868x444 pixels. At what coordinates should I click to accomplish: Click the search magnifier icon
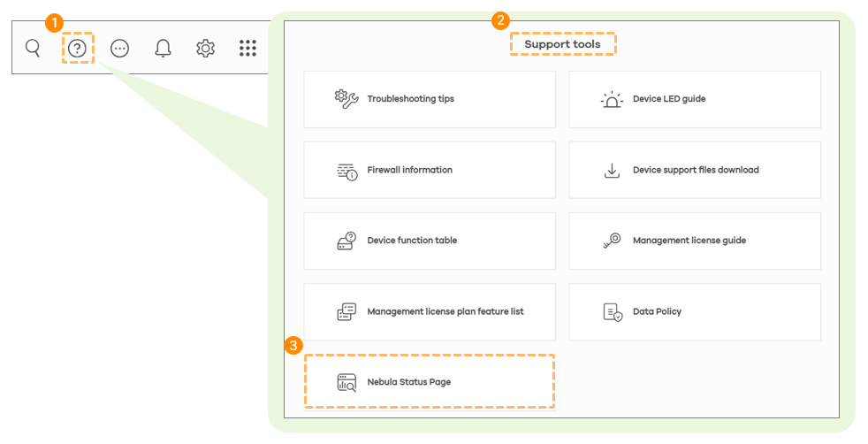coord(34,48)
